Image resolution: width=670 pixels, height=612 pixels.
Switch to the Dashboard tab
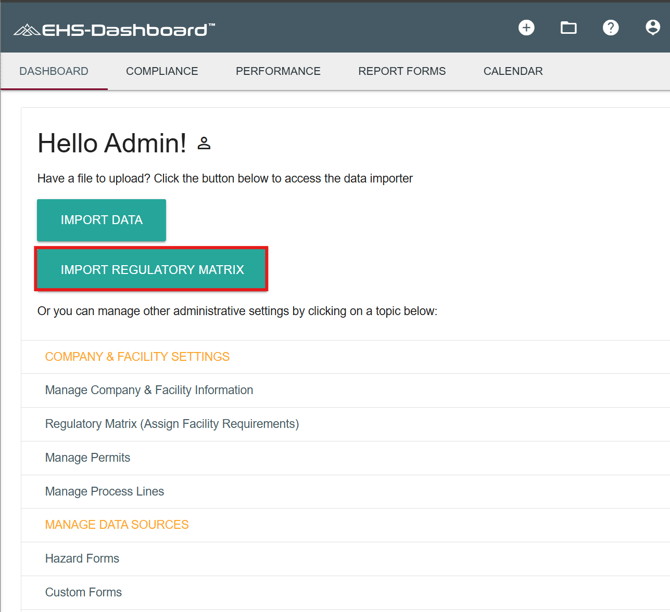[x=54, y=71]
